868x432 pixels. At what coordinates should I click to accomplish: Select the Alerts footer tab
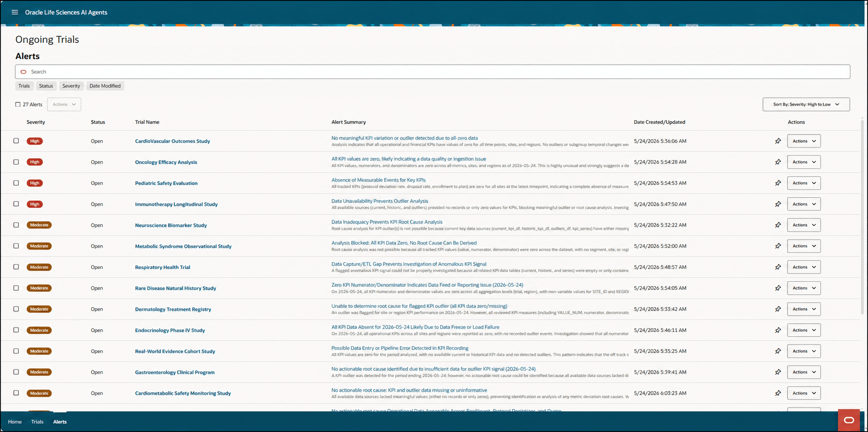coord(60,422)
